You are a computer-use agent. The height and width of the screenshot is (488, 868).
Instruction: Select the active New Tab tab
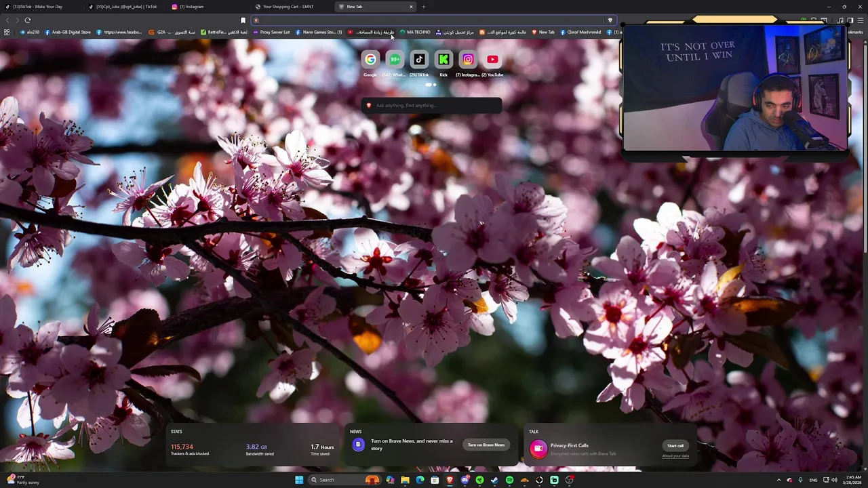376,7
